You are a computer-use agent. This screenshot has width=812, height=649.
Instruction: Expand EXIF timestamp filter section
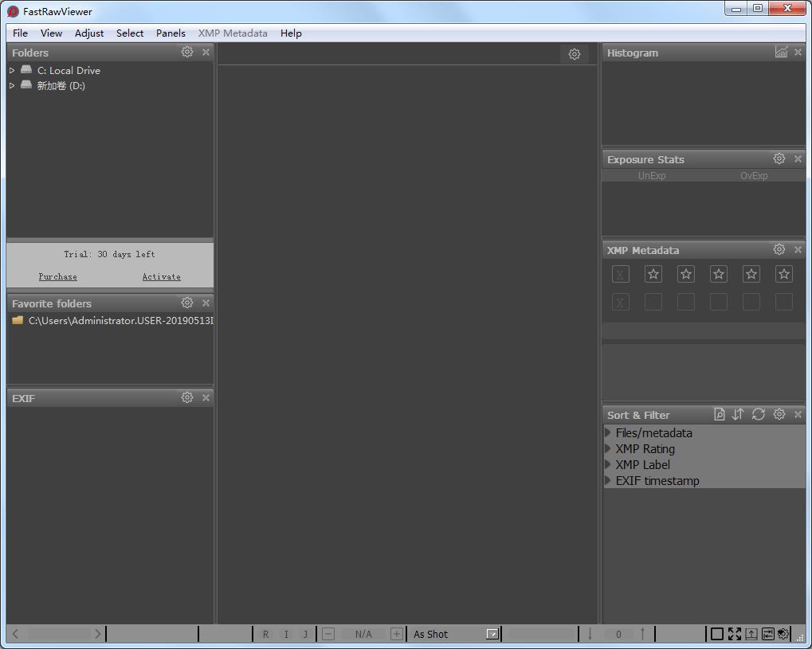[x=608, y=480]
